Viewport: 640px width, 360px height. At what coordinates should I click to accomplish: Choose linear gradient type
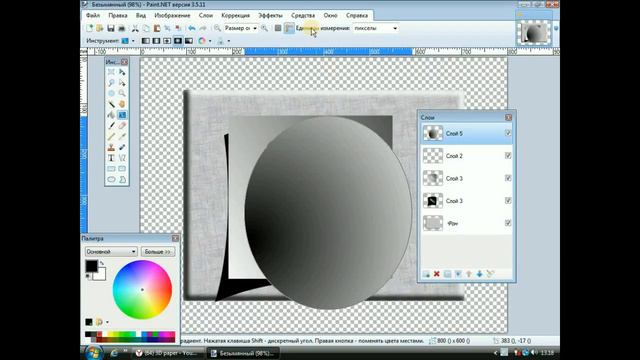point(146,41)
